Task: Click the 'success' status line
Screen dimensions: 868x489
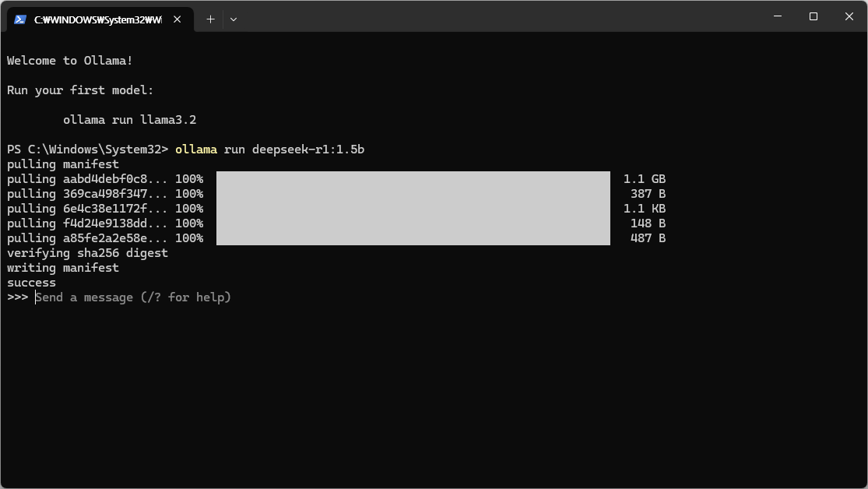Action: [31, 283]
